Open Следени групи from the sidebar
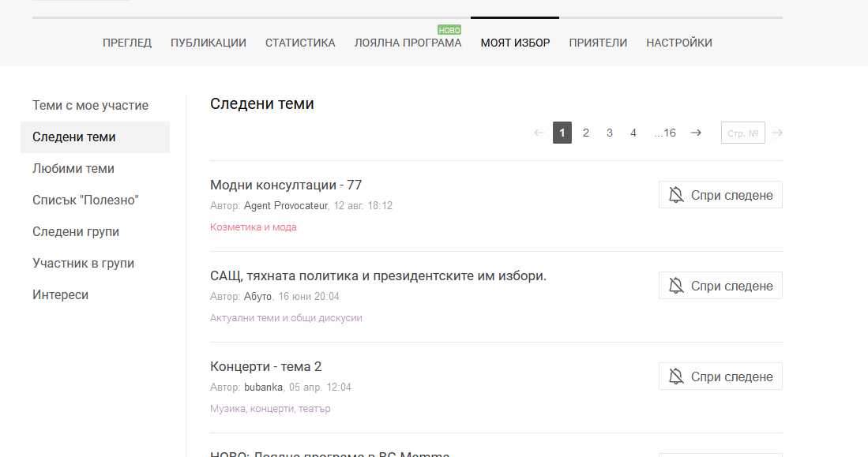The width and height of the screenshot is (868, 457). (76, 232)
